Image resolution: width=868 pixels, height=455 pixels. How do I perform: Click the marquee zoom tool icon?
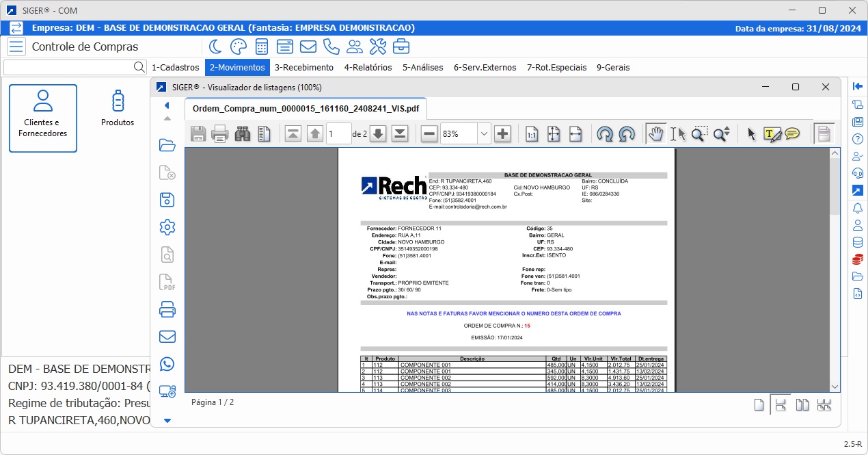point(699,134)
